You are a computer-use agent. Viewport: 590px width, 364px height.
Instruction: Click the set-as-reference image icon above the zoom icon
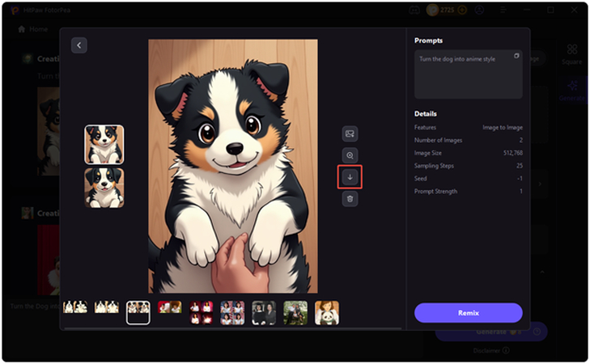pos(350,133)
